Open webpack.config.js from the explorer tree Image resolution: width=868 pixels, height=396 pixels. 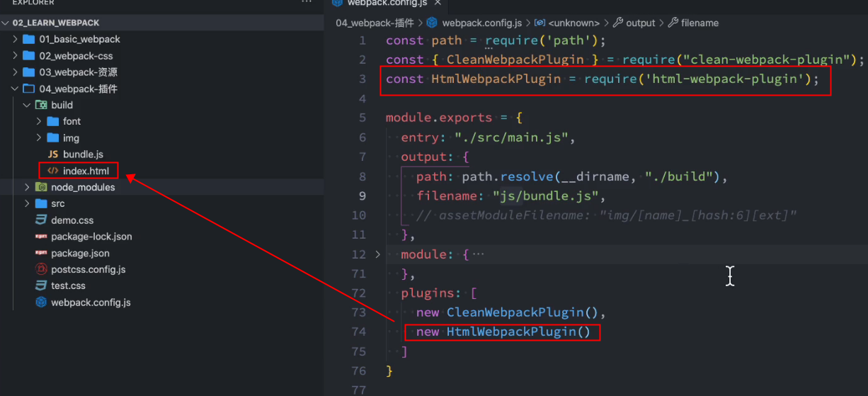pyautogui.click(x=91, y=302)
